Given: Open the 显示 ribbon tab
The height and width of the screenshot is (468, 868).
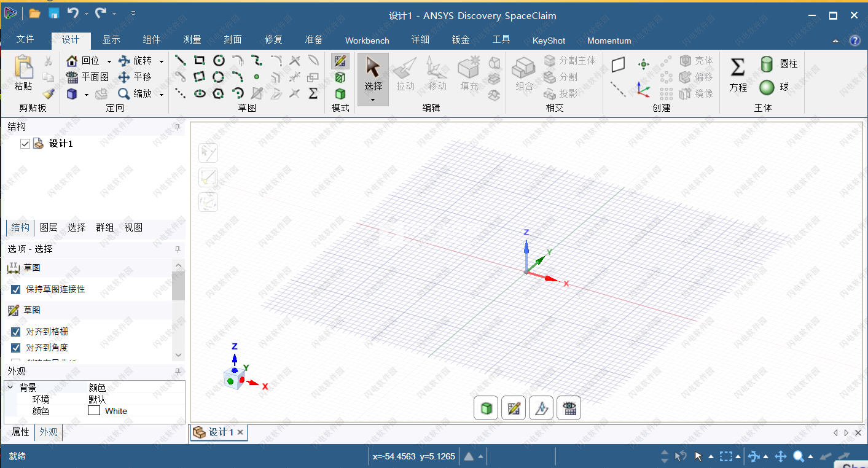Looking at the screenshot, I should point(111,40).
